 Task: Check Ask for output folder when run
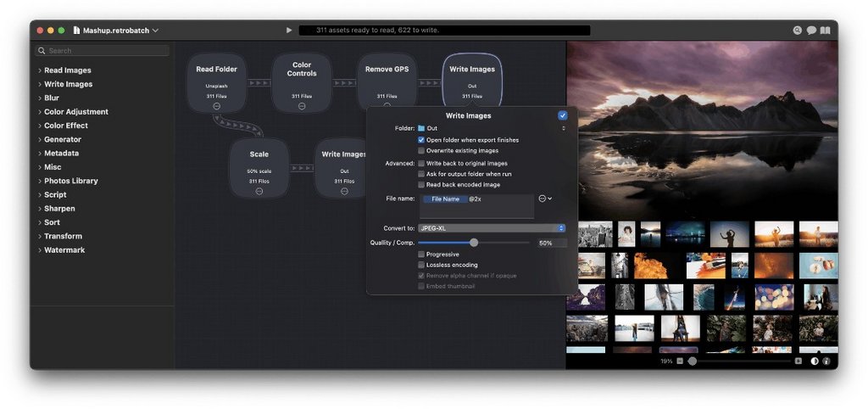[421, 174]
